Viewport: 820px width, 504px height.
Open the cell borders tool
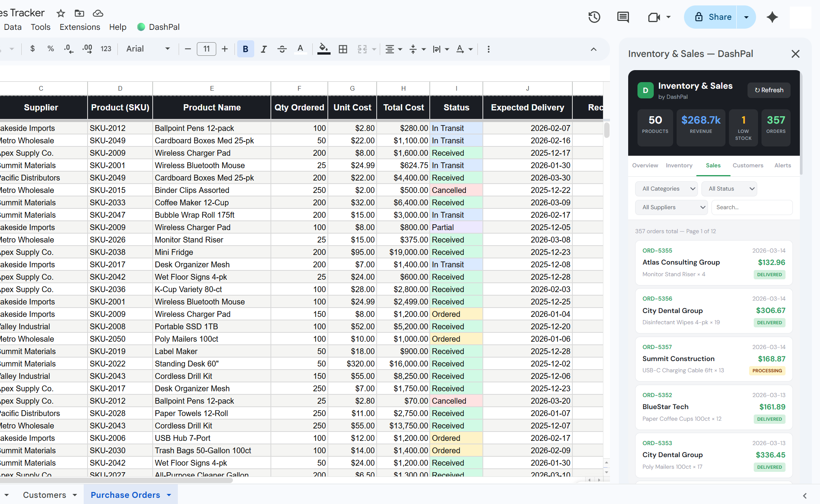tap(343, 49)
